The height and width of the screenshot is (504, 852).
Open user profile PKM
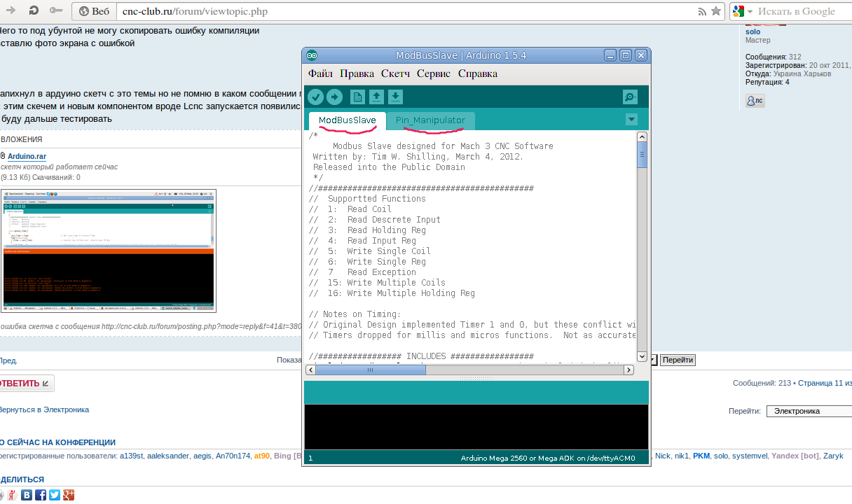point(701,456)
